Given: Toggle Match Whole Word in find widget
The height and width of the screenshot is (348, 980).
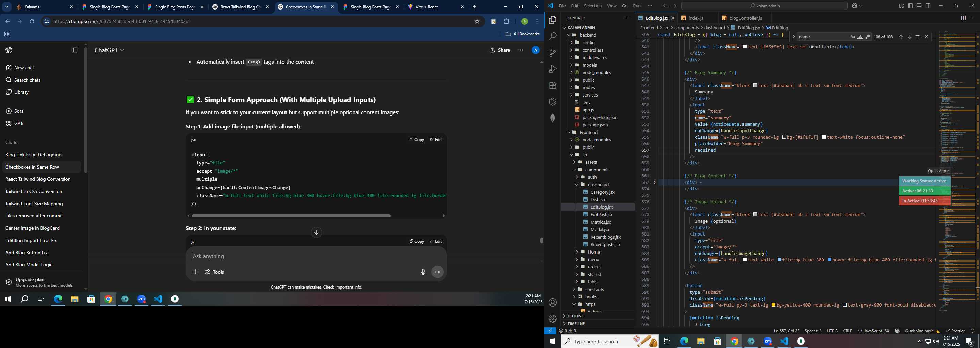Looking at the screenshot, I should [860, 37].
